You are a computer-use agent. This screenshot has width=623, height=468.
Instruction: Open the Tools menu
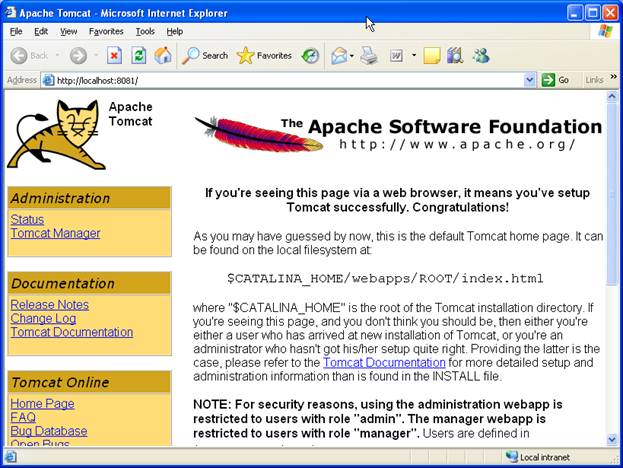coord(145,31)
